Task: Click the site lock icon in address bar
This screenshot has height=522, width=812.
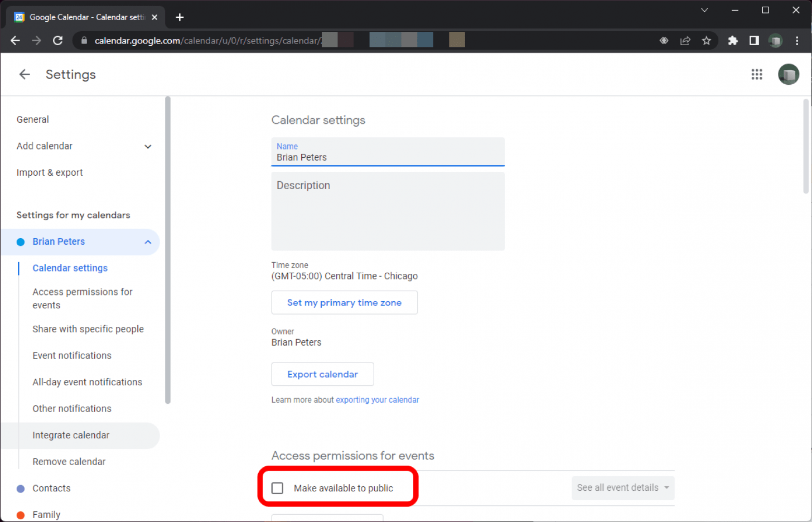Action: pyautogui.click(x=84, y=40)
